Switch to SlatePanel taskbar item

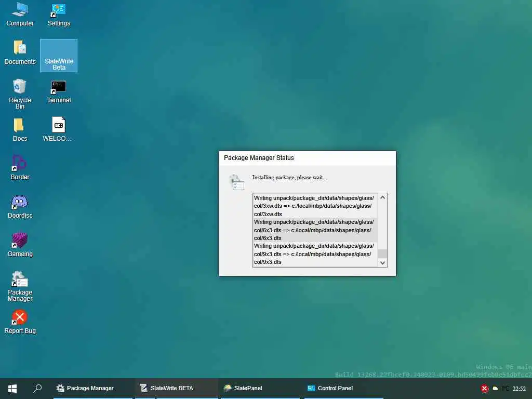coord(260,388)
